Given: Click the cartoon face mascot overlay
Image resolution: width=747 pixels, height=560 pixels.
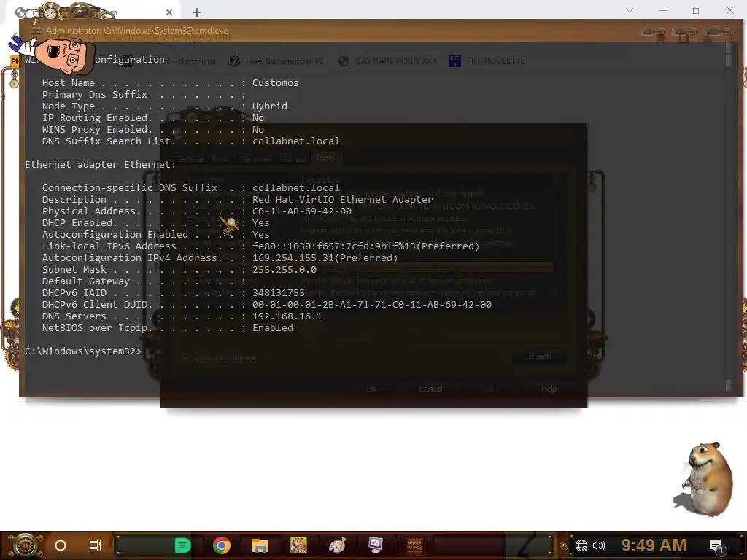Looking at the screenshot, I should pyautogui.click(x=63, y=55).
